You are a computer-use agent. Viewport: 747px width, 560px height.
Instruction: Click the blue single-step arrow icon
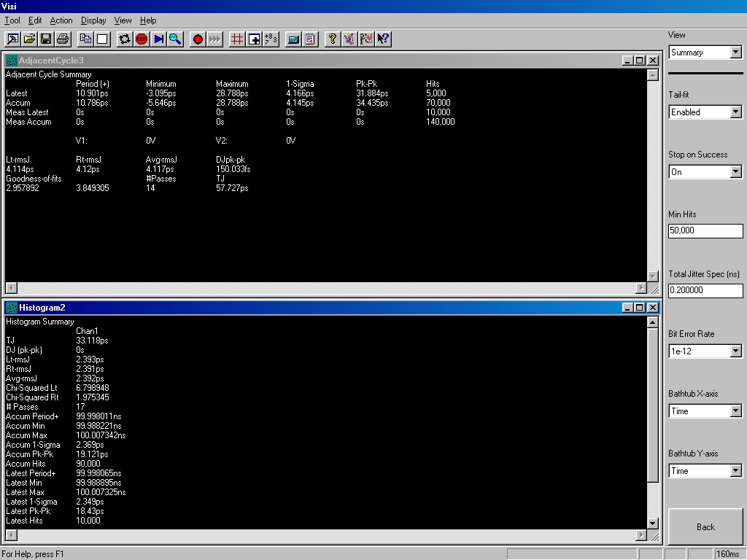pyautogui.click(x=158, y=39)
